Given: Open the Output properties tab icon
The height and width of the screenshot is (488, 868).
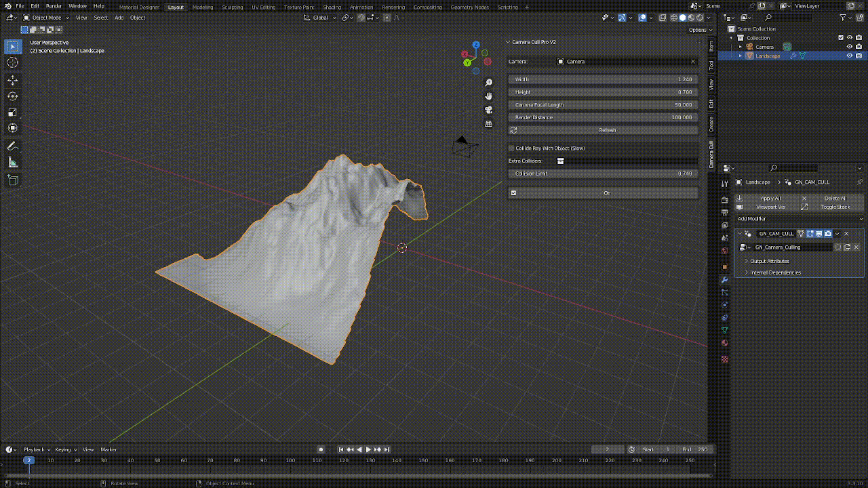Looking at the screenshot, I should (724, 213).
